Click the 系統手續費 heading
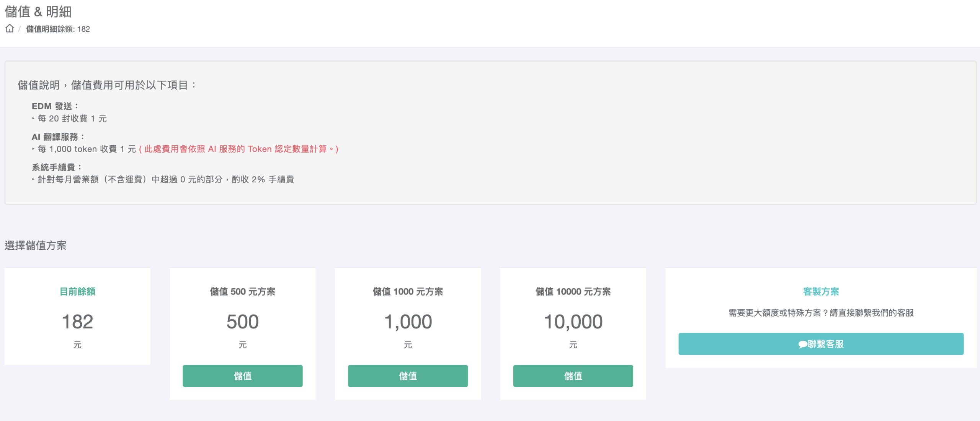 [56, 167]
